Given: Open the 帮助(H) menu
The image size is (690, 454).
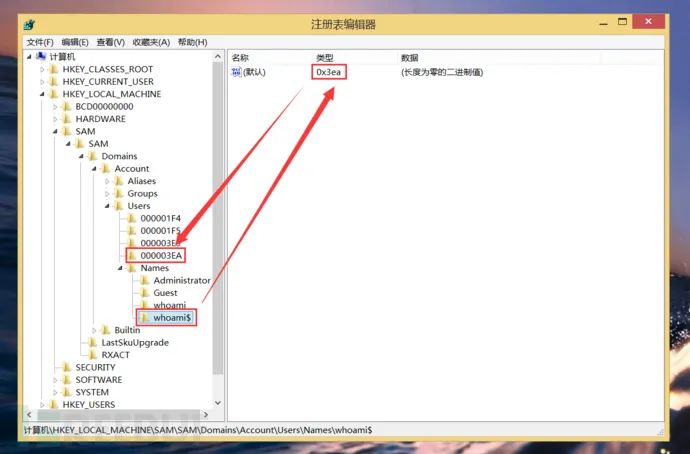Looking at the screenshot, I should click(x=192, y=42).
